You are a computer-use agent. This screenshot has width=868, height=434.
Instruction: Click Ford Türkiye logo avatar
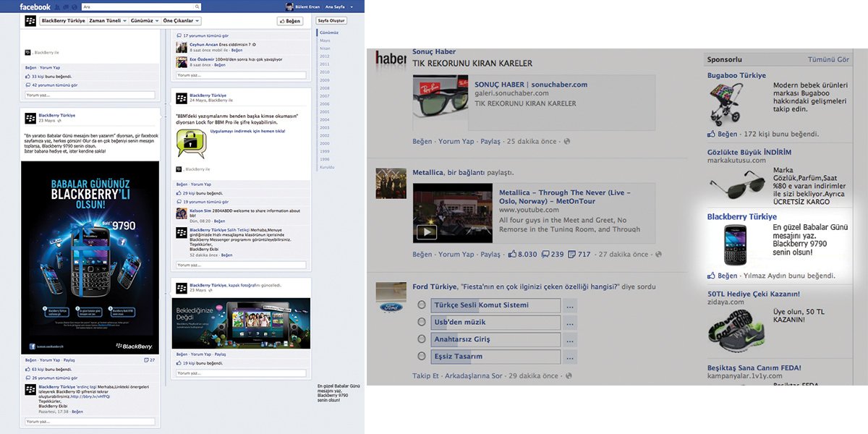tap(391, 297)
